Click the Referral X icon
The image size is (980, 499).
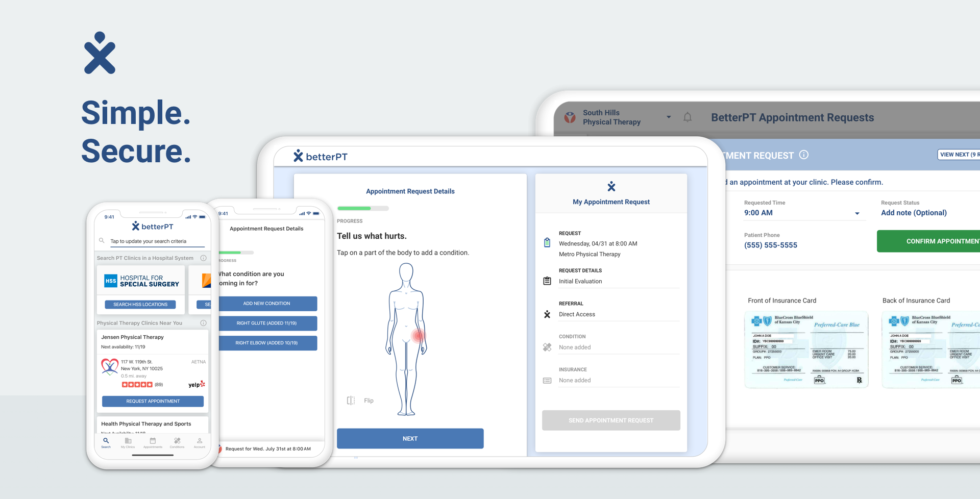547,314
